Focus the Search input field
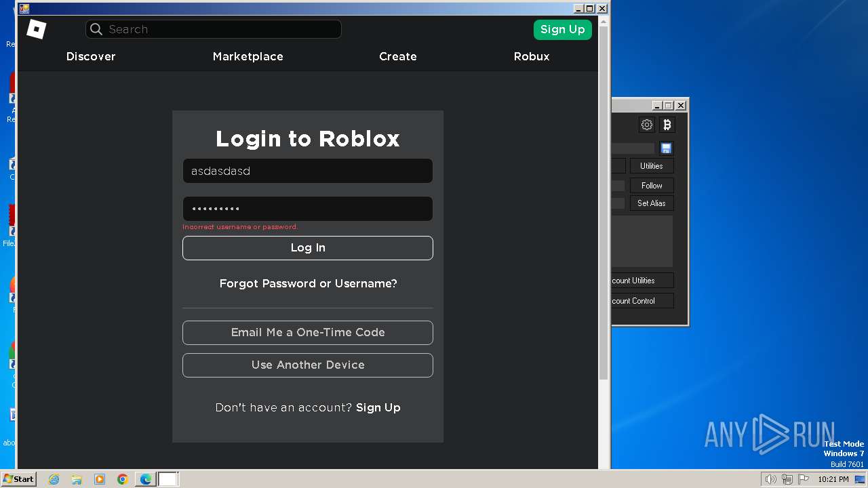The width and height of the screenshot is (868, 488). pyautogui.click(x=213, y=29)
